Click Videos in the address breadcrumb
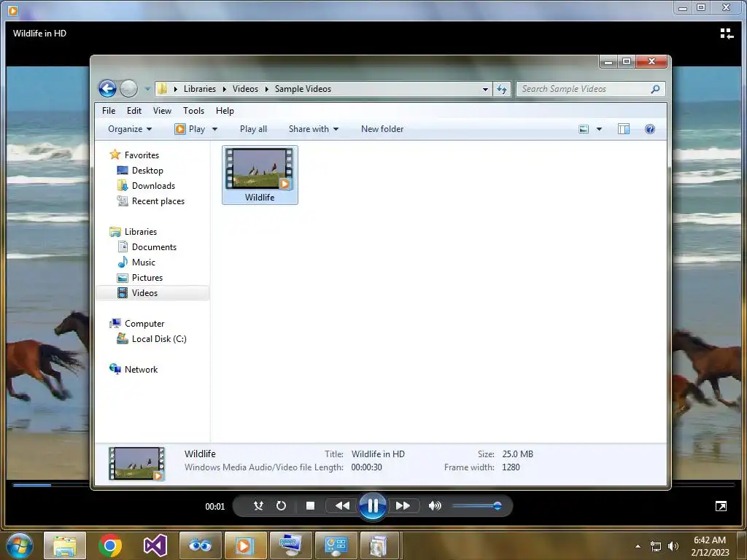 245,89
